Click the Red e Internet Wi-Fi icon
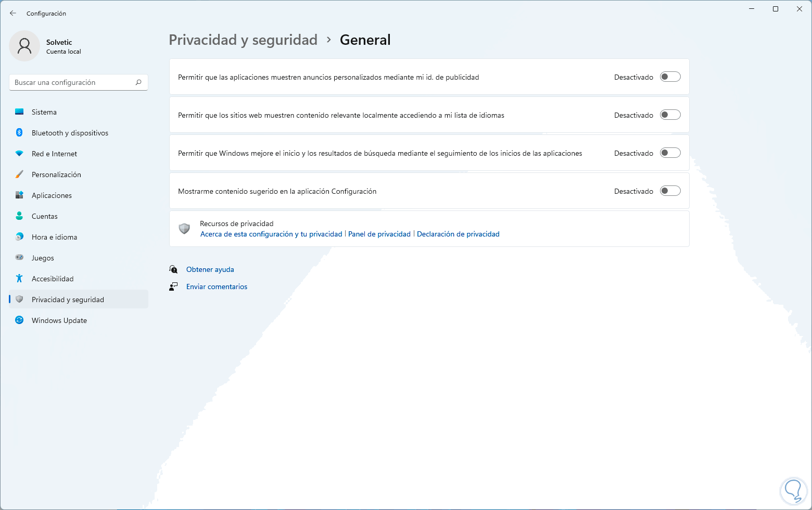The width and height of the screenshot is (812, 510). pyautogui.click(x=19, y=154)
